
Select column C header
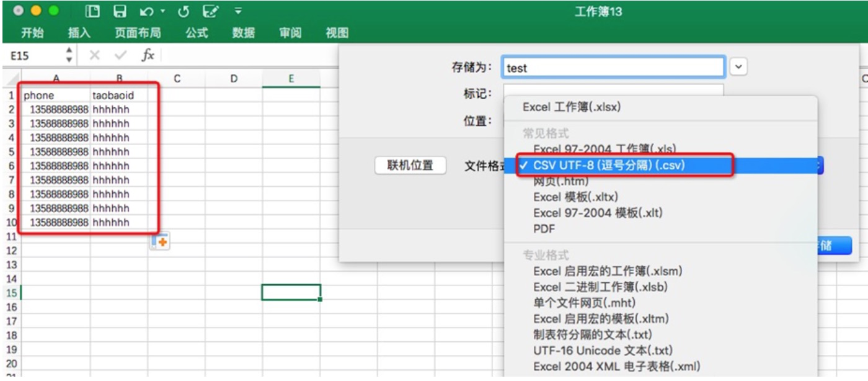177,79
